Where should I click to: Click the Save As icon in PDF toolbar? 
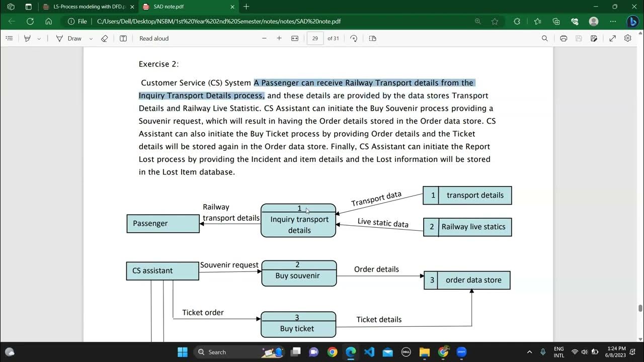pyautogui.click(x=594, y=38)
